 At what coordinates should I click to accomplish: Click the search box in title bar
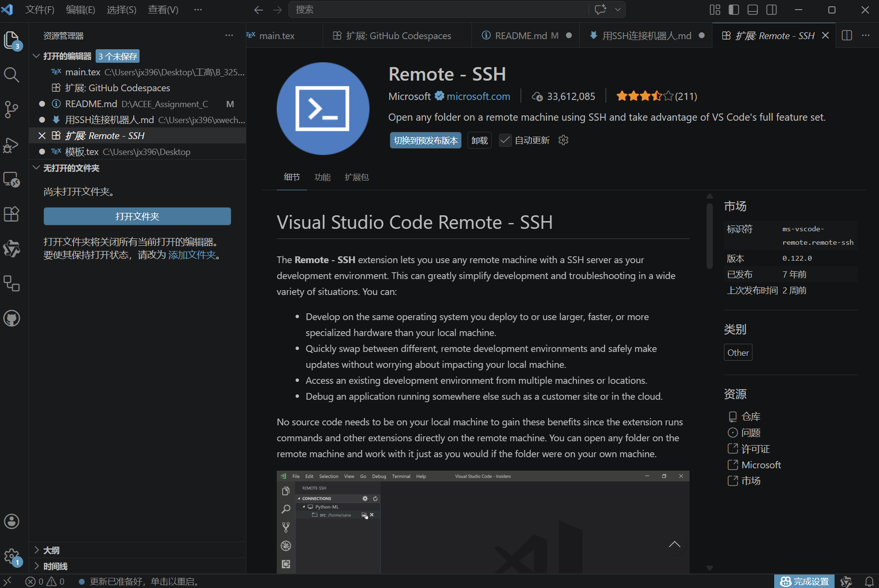(x=439, y=10)
